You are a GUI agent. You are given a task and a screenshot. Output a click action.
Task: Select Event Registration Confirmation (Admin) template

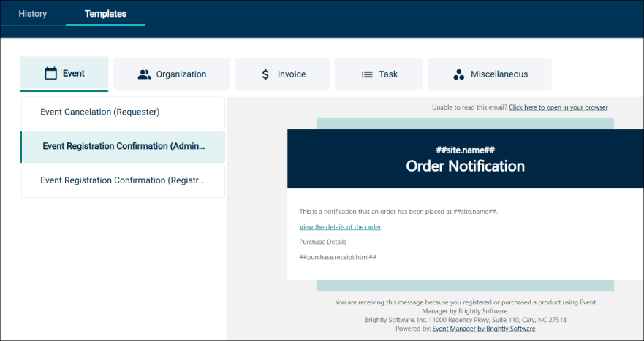(124, 147)
